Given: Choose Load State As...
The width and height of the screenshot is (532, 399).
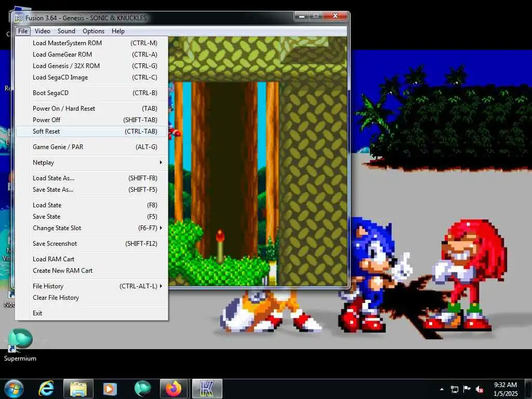Looking at the screenshot, I should 91,179.
